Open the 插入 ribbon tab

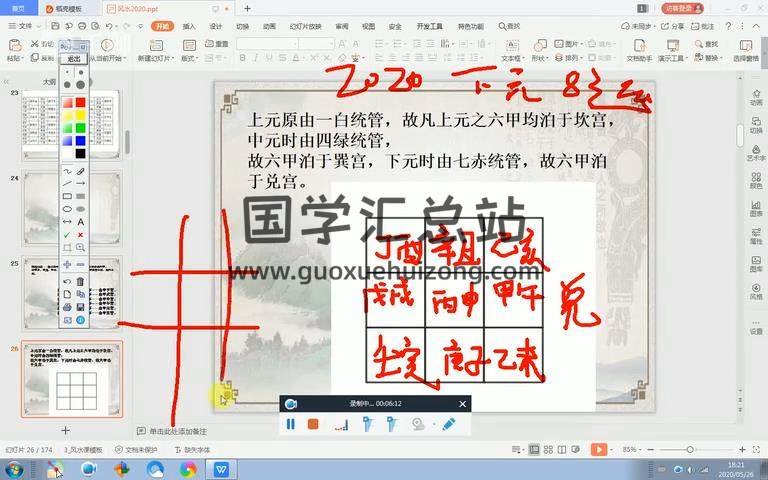(189, 27)
